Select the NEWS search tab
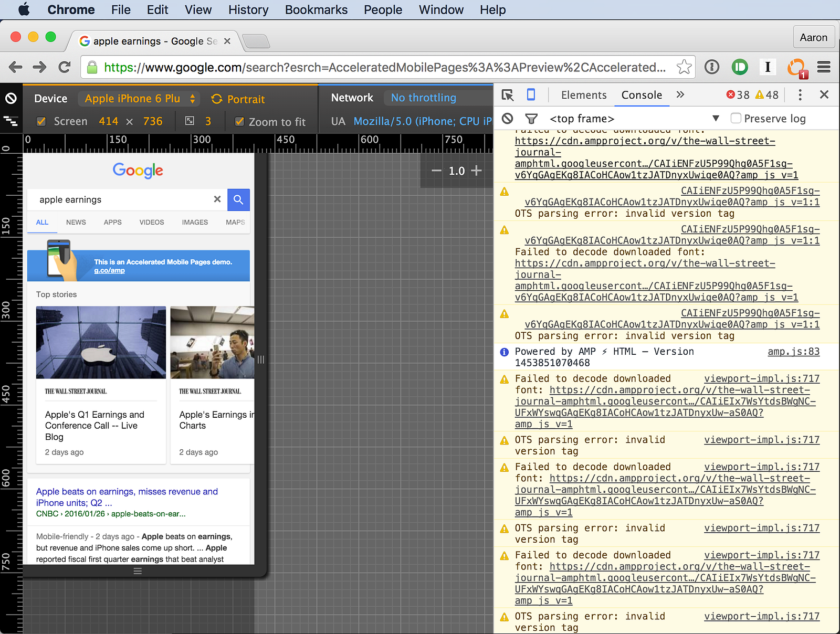The height and width of the screenshot is (634, 840). tap(76, 222)
